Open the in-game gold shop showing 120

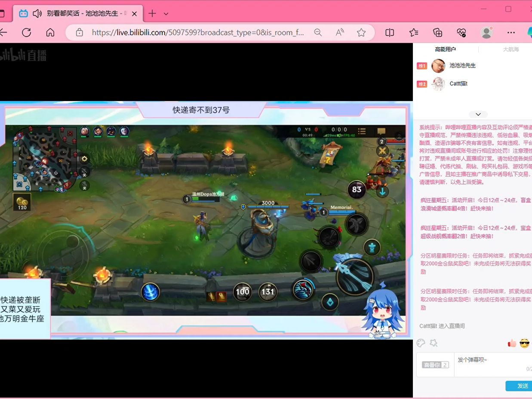[x=22, y=202]
